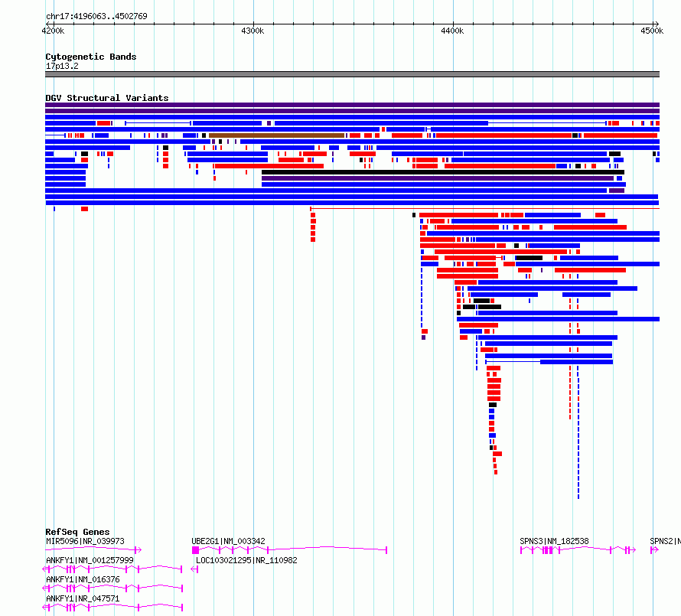
Task: Click the 4500k ruler tick label
Action: (x=652, y=31)
